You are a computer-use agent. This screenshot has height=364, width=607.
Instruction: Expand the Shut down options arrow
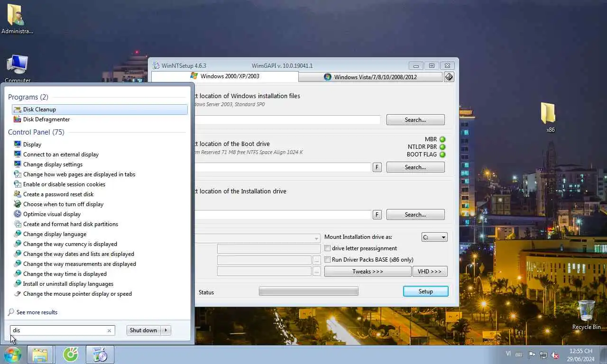tap(166, 330)
